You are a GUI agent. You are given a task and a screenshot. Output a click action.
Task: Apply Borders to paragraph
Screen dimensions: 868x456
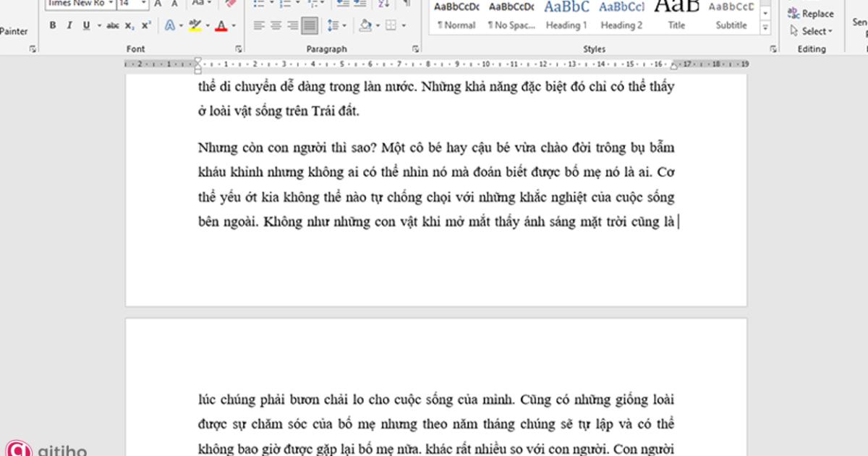[391, 25]
